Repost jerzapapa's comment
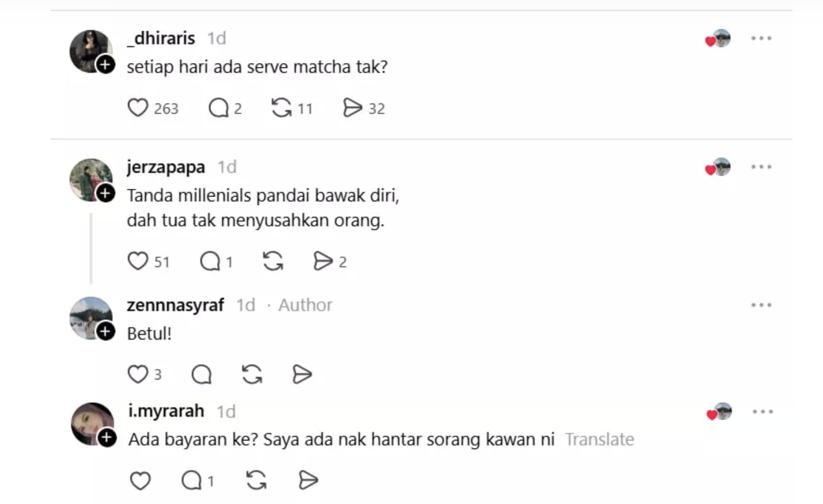The image size is (823, 504). coord(273,261)
